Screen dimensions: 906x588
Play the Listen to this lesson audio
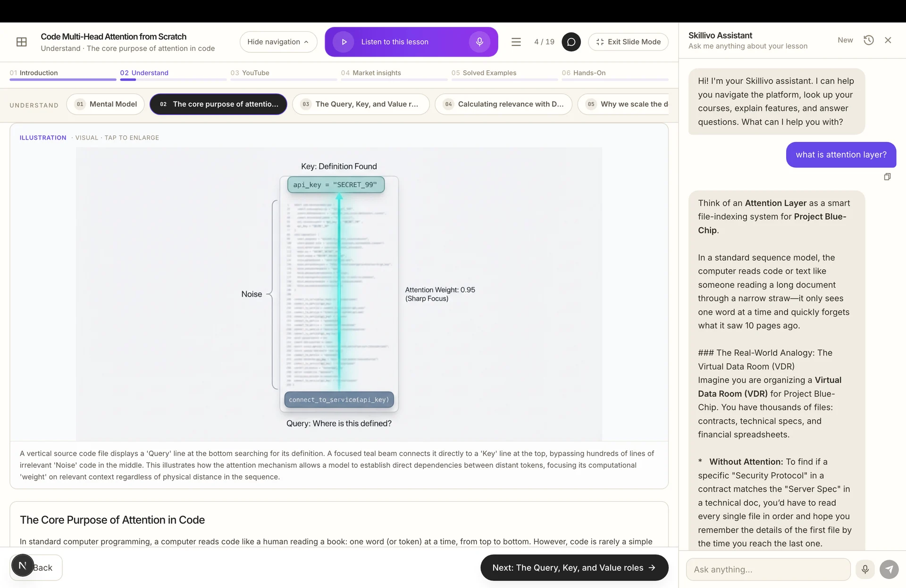pos(344,42)
